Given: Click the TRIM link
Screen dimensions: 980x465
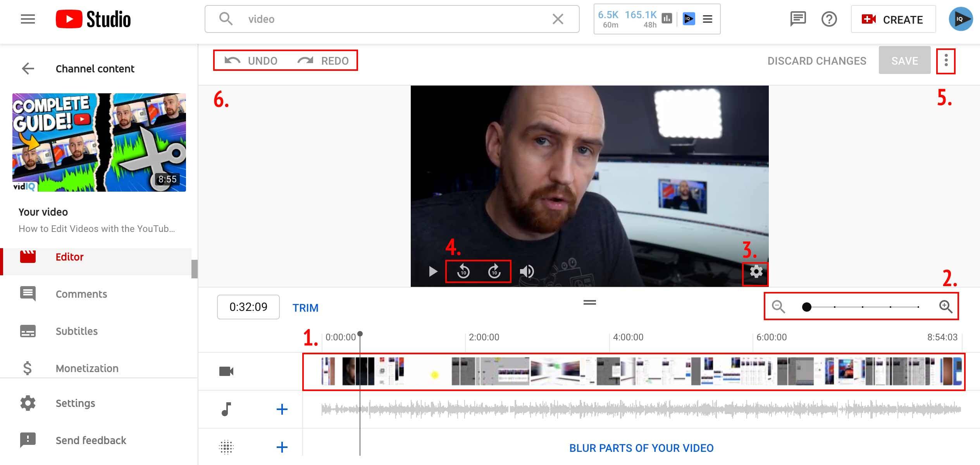Looking at the screenshot, I should [x=305, y=308].
